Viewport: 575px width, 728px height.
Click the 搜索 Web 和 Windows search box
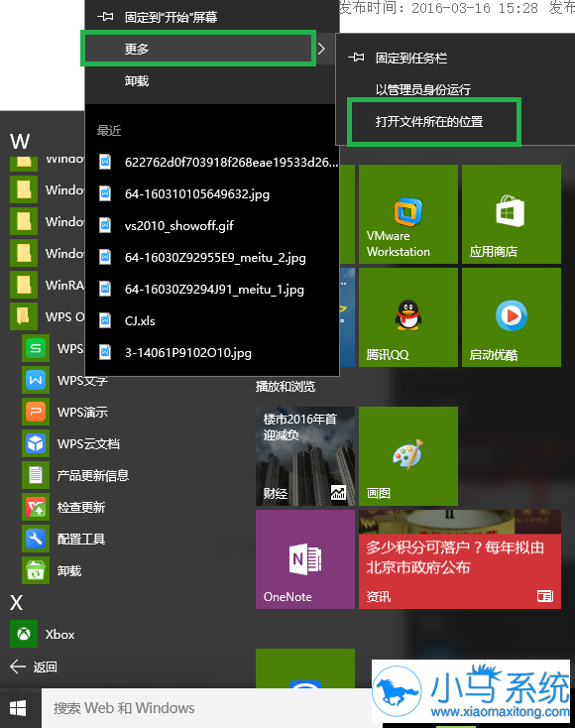point(206,708)
